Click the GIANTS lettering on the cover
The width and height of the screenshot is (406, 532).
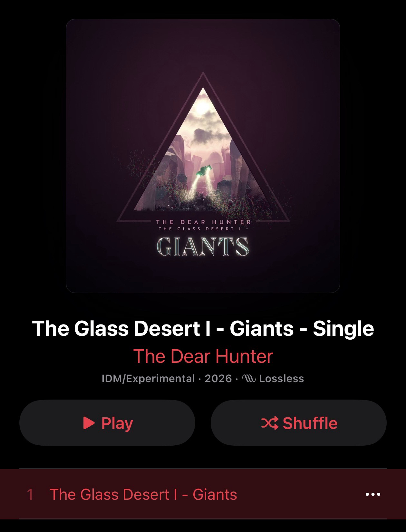point(203,247)
